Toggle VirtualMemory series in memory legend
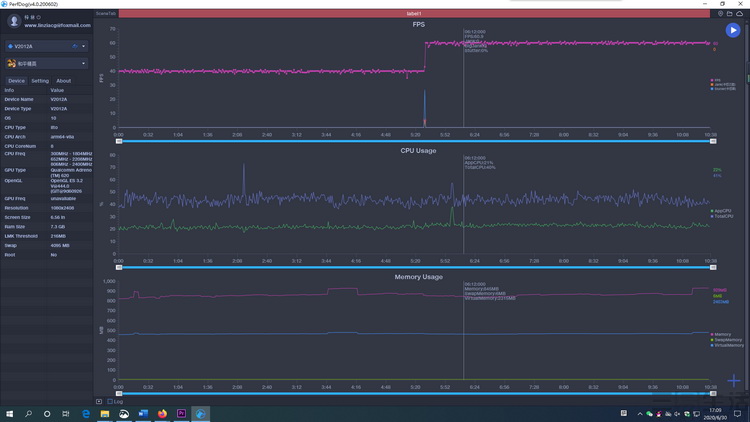This screenshot has height=422, width=750. point(727,345)
